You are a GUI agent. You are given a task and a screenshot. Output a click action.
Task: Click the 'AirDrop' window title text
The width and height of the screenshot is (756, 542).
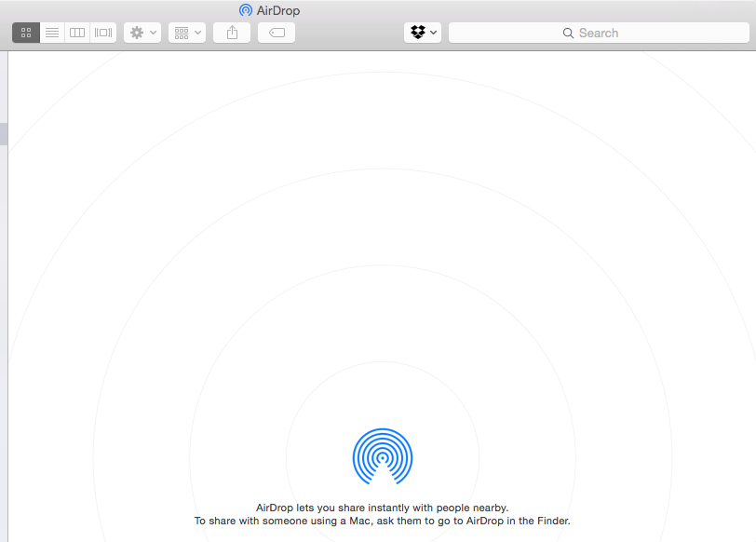tap(278, 10)
